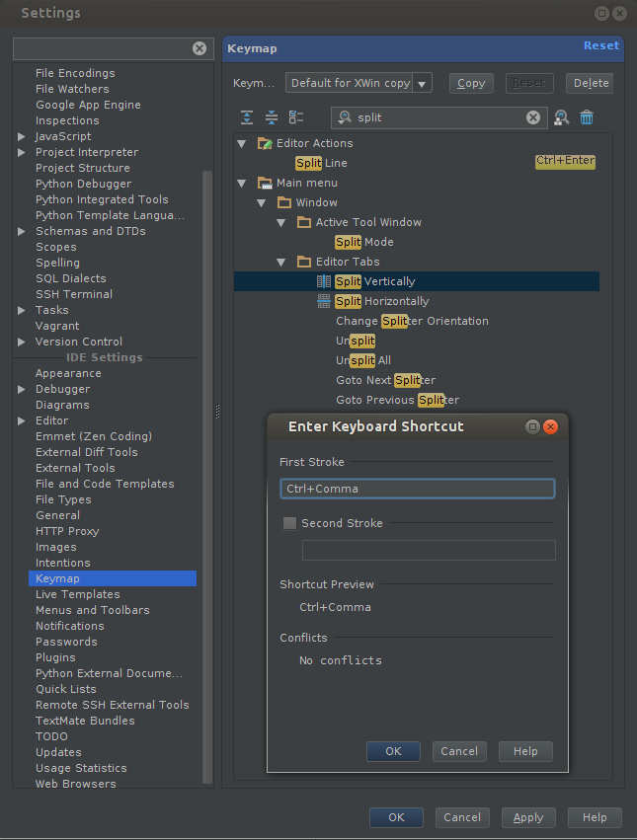
Task: Select Goto Previous Splitter action
Action: 397,400
